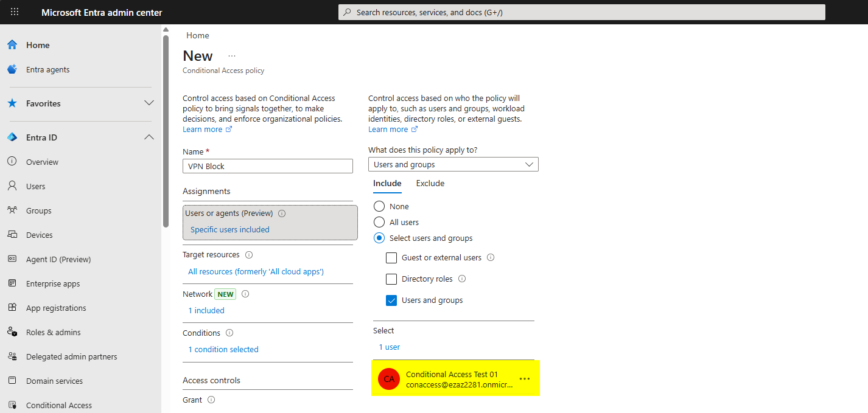868x413 pixels.
Task: Expand the Favorites section chevron
Action: pos(149,103)
